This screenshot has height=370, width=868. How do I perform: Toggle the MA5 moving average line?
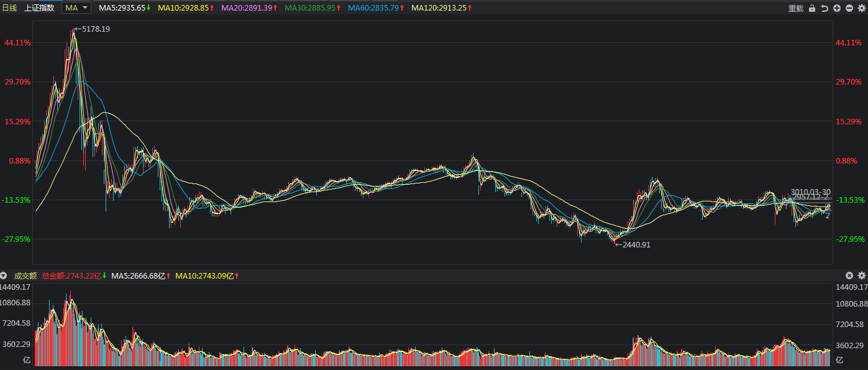(x=125, y=8)
